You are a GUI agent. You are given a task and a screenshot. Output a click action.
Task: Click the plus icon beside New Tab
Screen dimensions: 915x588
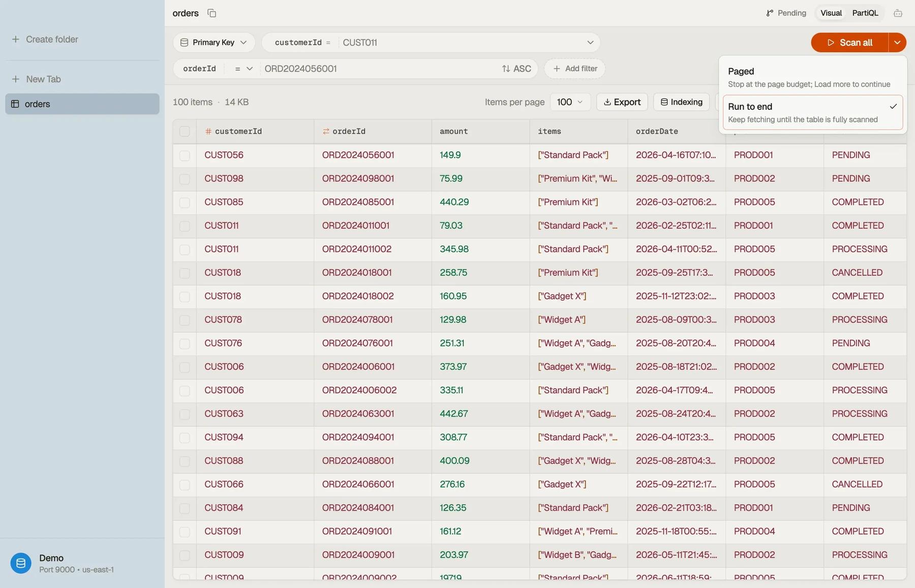(16, 79)
